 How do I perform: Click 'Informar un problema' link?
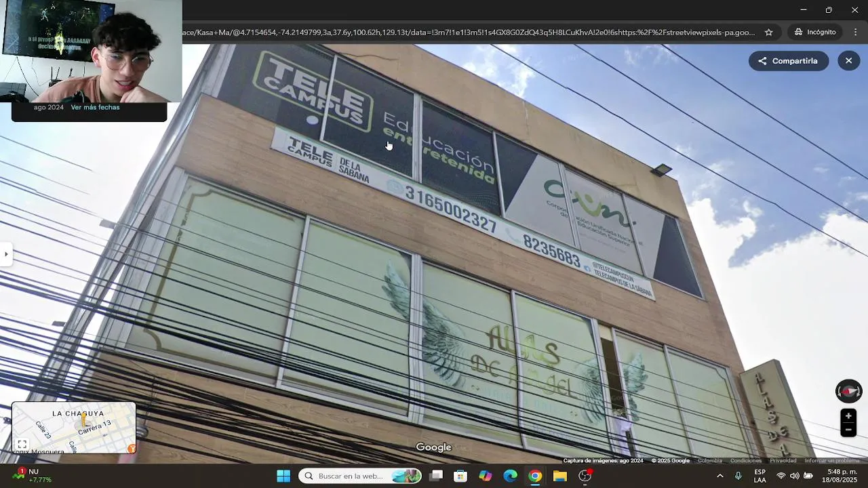pyautogui.click(x=832, y=461)
